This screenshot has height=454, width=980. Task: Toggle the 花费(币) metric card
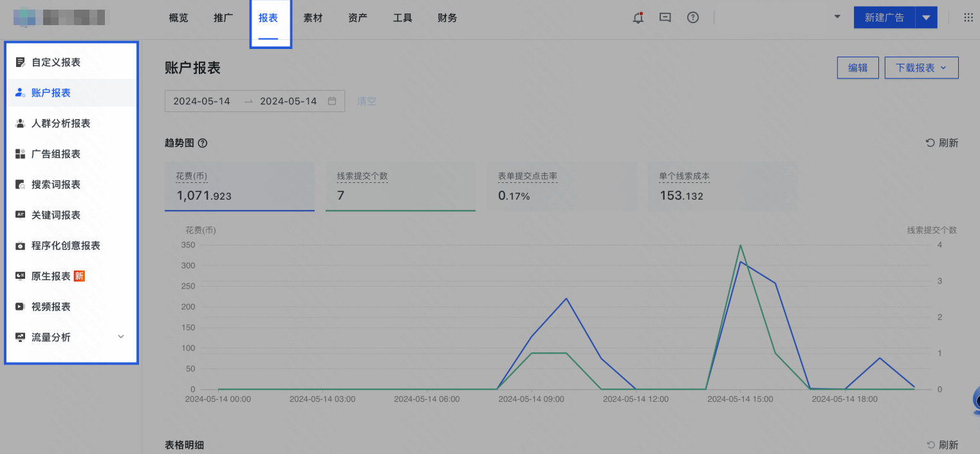click(x=239, y=187)
